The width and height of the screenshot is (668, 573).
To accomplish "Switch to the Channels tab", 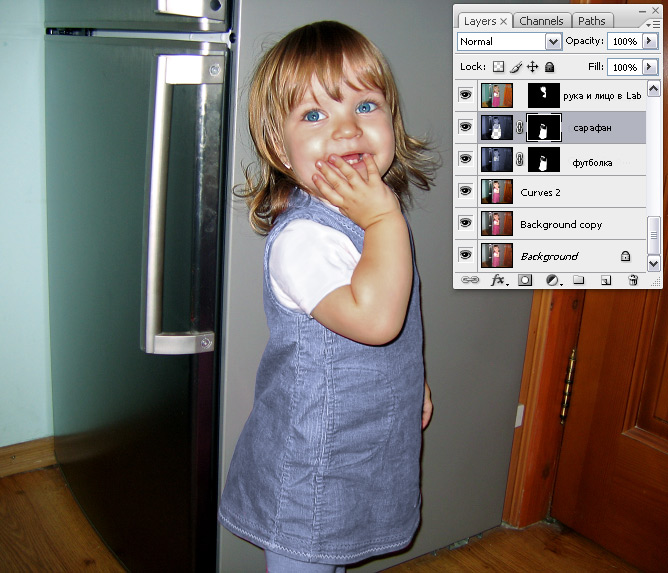I will point(541,21).
